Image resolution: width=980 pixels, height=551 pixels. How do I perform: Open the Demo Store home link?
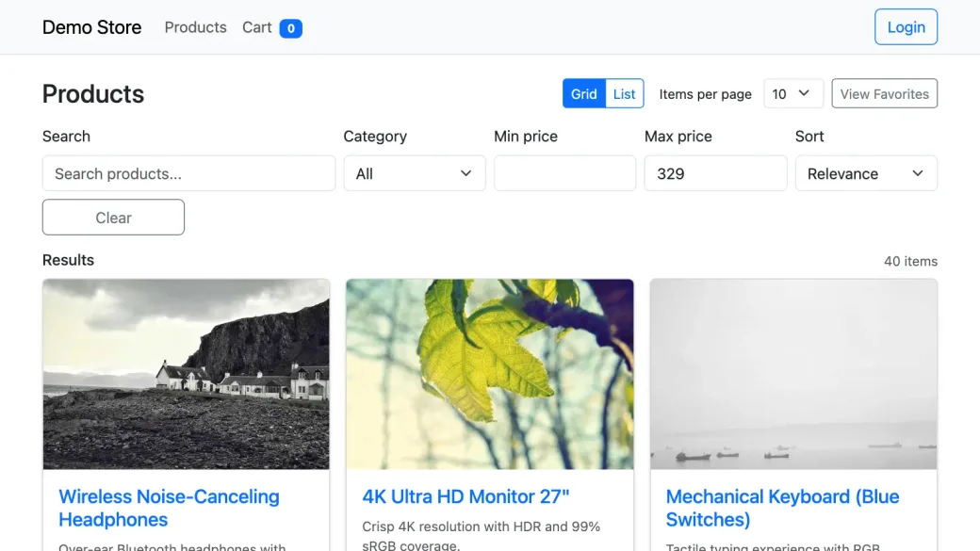tap(92, 27)
